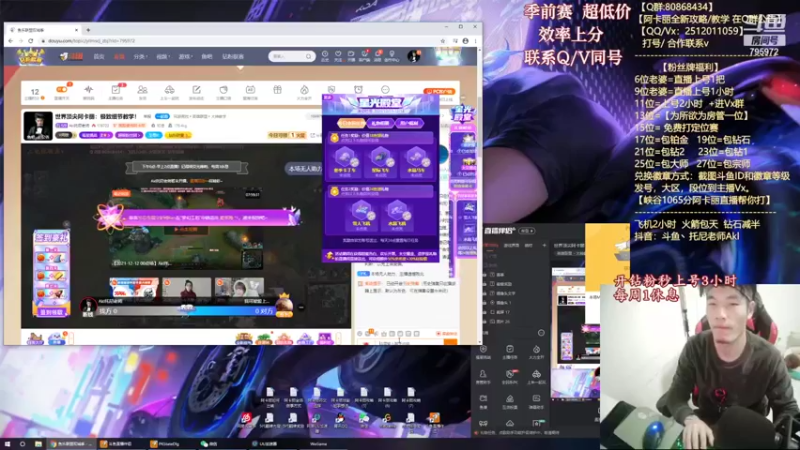The width and height of the screenshot is (800, 450).
Task: Click the streamer avatar beside room title
Action: [38, 126]
